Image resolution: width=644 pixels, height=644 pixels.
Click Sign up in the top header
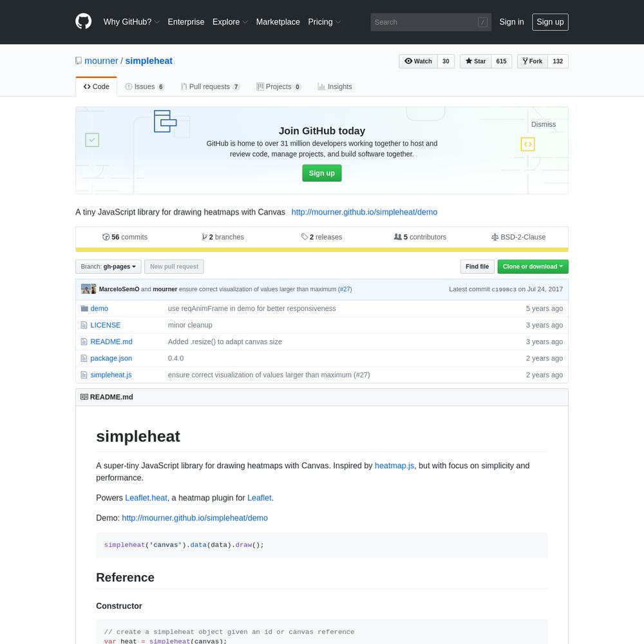click(551, 22)
